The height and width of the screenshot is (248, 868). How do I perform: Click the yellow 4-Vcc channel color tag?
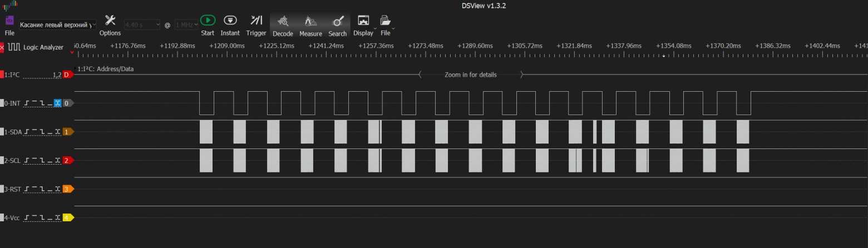point(68,217)
